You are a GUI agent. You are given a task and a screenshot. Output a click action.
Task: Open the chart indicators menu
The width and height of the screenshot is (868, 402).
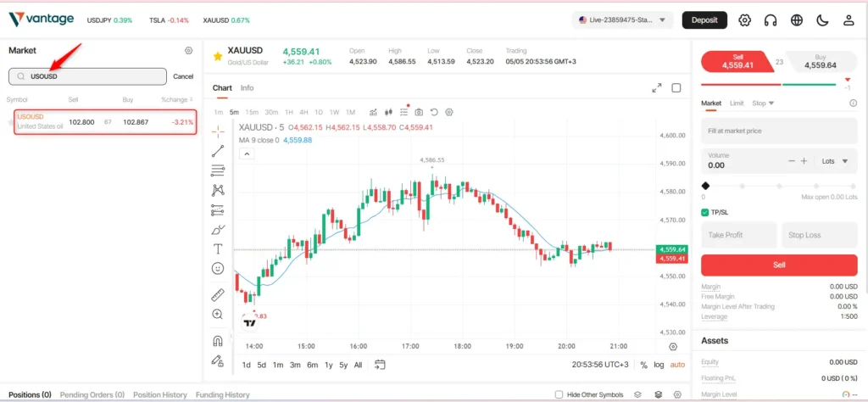click(x=374, y=112)
